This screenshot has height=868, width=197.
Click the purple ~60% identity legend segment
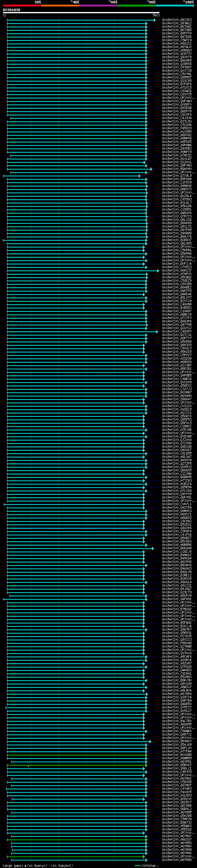pyautogui.click(x=99, y=6)
